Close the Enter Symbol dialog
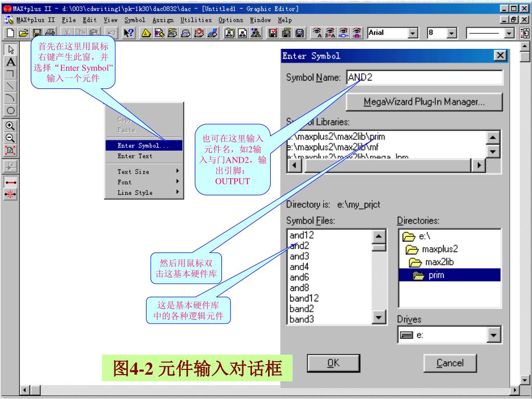 click(x=500, y=55)
